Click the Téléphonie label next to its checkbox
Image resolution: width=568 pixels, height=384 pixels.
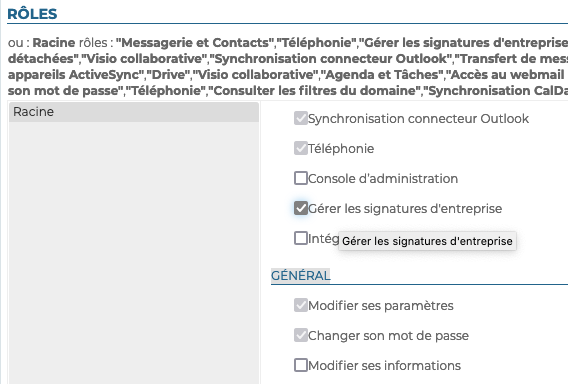341,149
